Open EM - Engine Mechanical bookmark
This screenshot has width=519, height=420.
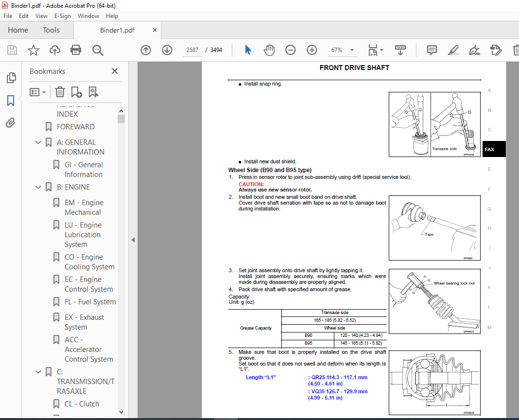click(x=84, y=208)
